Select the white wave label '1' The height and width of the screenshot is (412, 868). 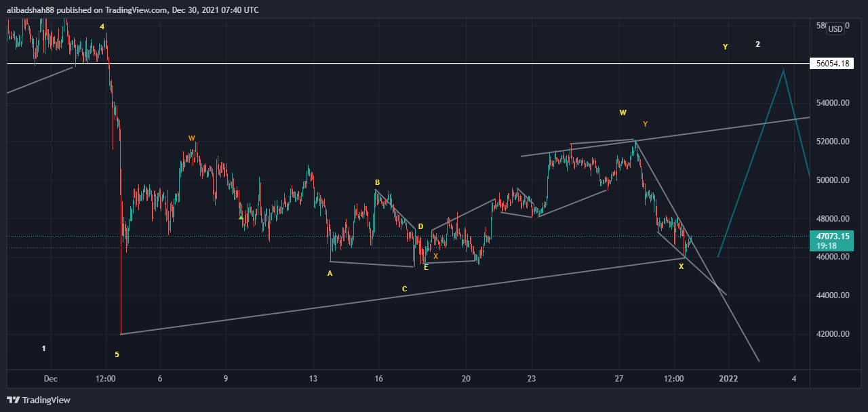tap(44, 348)
